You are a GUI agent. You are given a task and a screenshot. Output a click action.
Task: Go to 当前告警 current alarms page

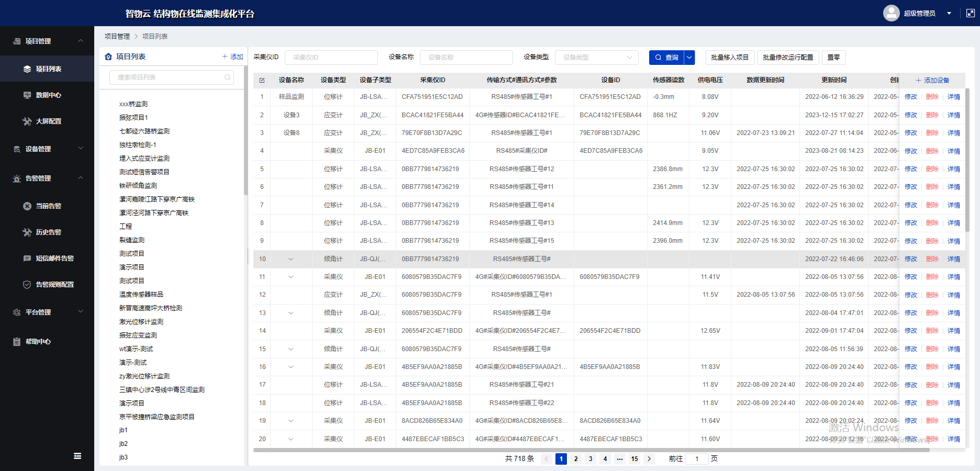pyautogui.click(x=48, y=206)
